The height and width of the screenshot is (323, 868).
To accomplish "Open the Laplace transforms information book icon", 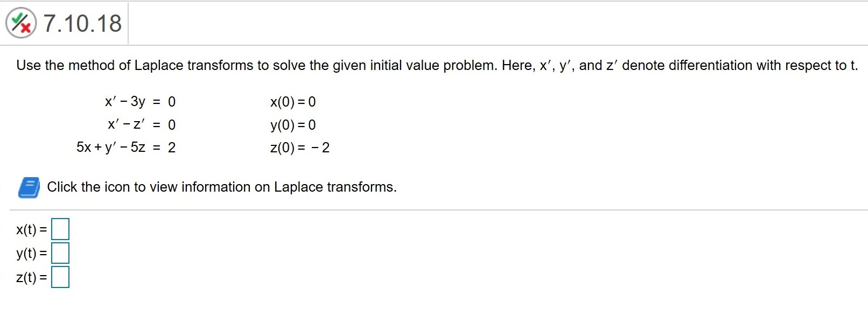I will (28, 188).
